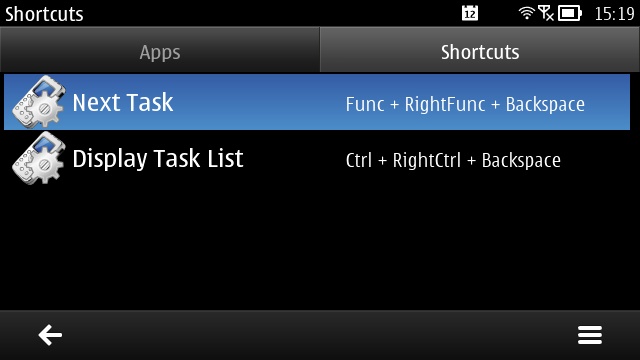
Task: Tap the battery indicator icon
Action: tap(569, 13)
